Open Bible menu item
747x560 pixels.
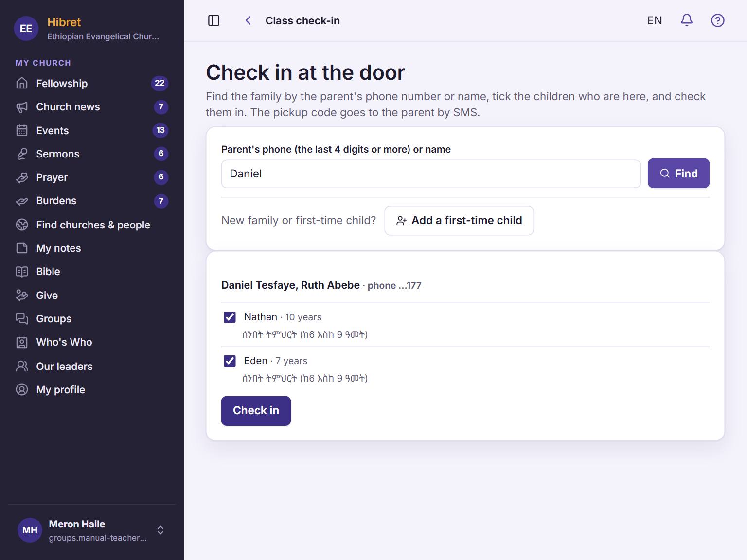pyautogui.click(x=92, y=272)
